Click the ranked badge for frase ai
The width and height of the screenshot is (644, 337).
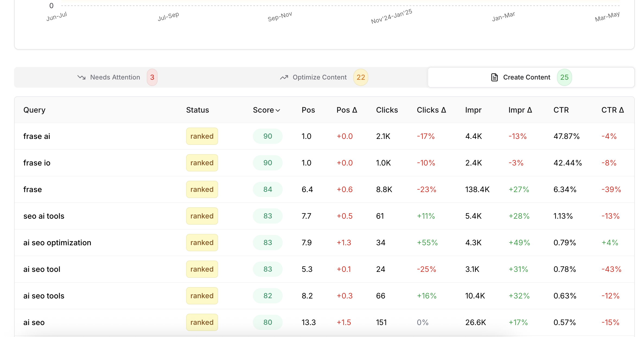pyautogui.click(x=202, y=136)
